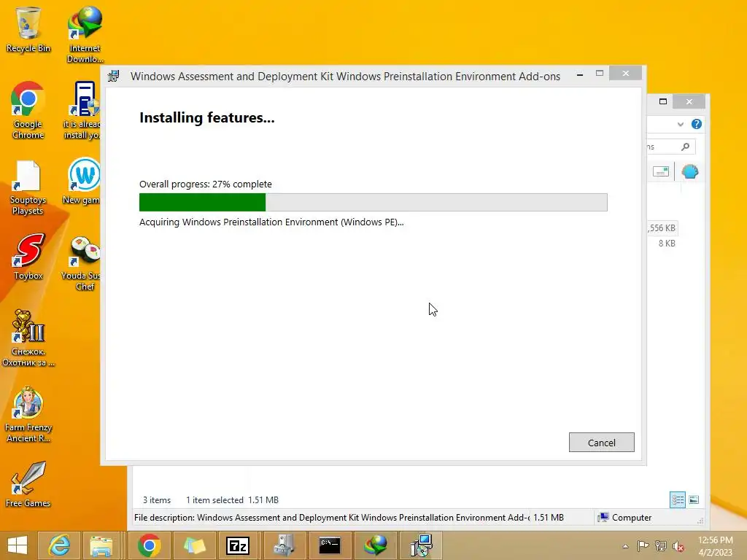Select the Farm Frenzy Ancient Rome shortcut
The height and width of the screenshot is (560, 747).
(28, 414)
